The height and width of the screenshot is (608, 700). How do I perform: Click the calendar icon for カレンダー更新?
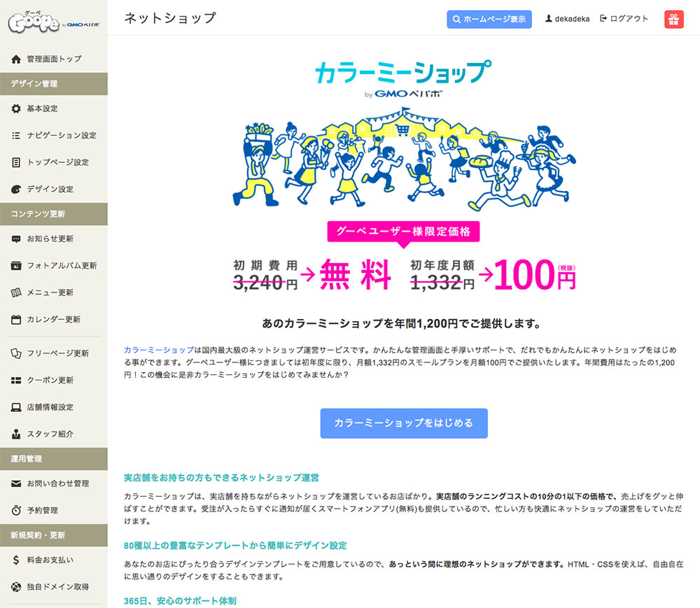pyautogui.click(x=16, y=319)
